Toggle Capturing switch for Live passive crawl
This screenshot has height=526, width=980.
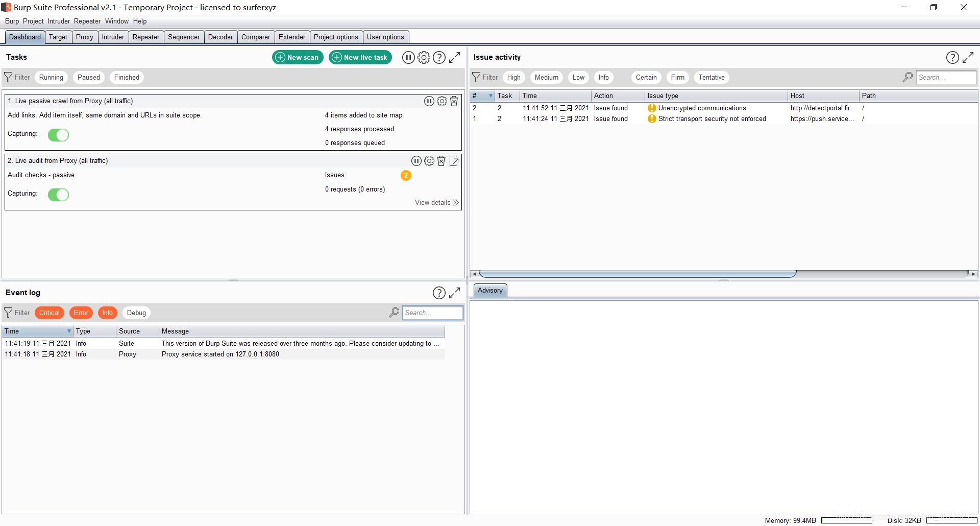[58, 135]
